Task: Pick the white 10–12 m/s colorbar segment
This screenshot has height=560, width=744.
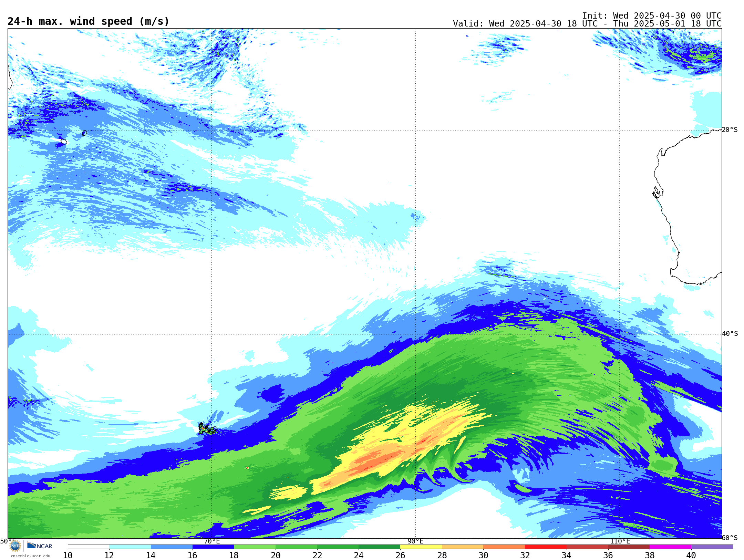Action: tap(89, 547)
